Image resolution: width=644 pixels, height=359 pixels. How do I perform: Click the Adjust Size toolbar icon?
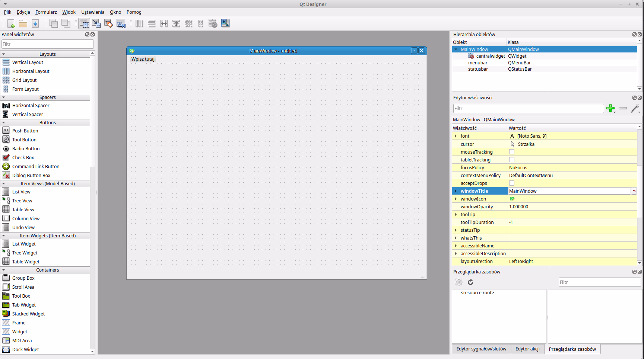[225, 23]
